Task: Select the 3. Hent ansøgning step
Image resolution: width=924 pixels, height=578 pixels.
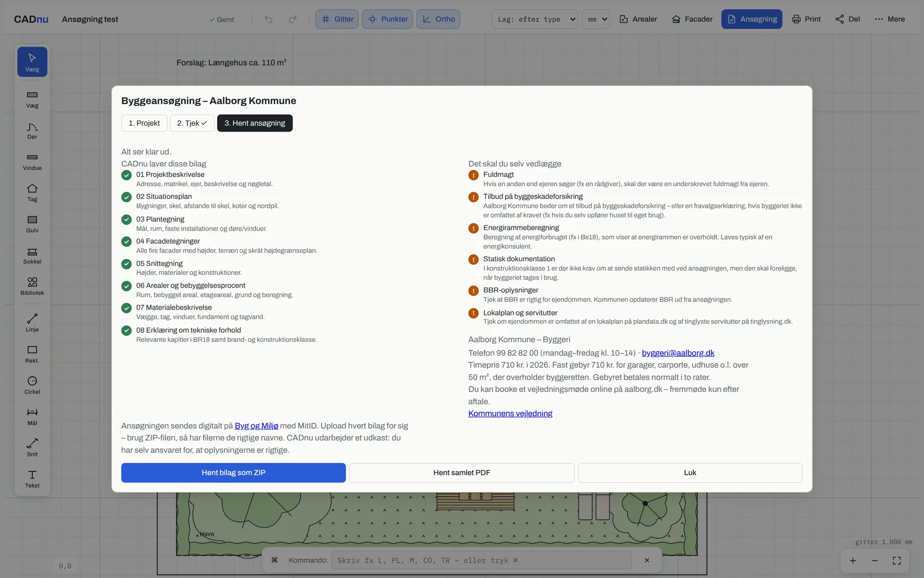Action: pyautogui.click(x=255, y=123)
